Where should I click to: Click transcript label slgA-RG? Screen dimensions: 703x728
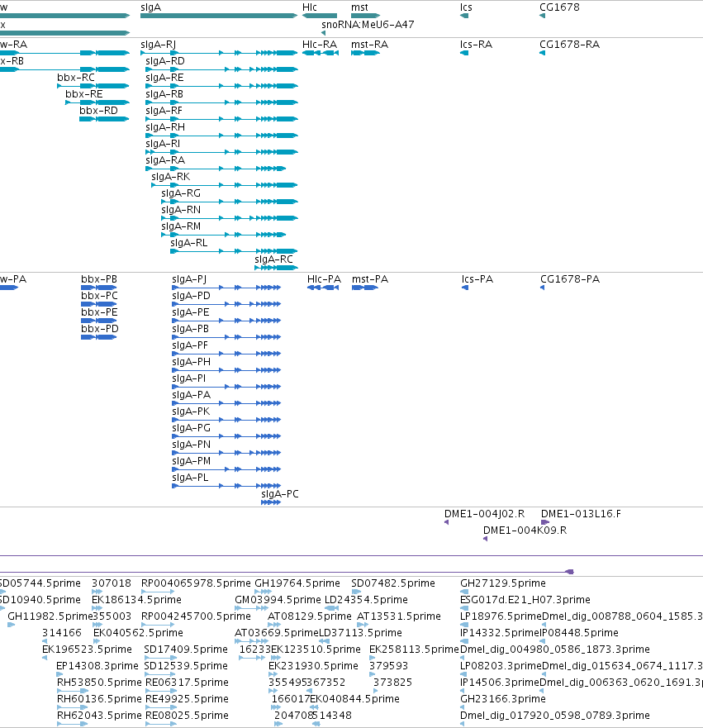[x=181, y=193]
